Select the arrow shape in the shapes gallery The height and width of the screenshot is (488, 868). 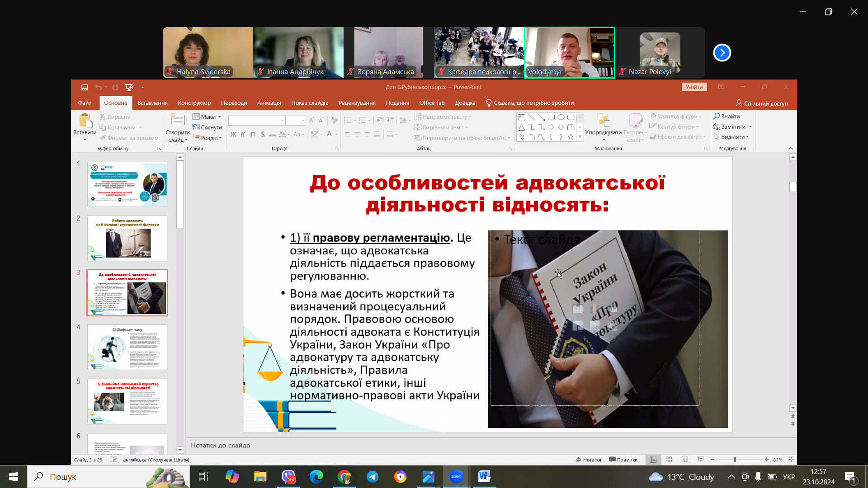coord(551,127)
